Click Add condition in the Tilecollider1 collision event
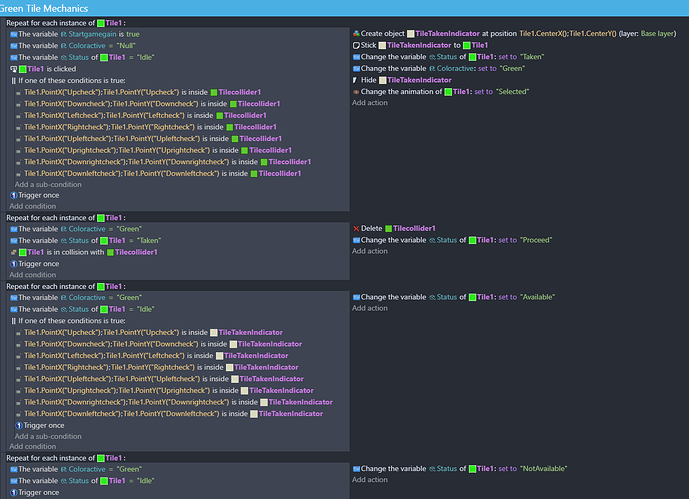The height and width of the screenshot is (499, 689). click(x=33, y=275)
